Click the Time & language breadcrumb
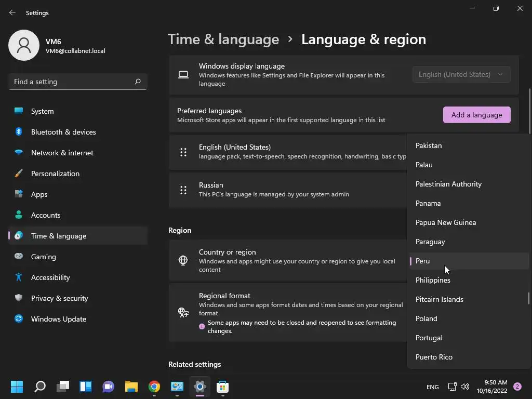532x399 pixels. click(x=223, y=39)
